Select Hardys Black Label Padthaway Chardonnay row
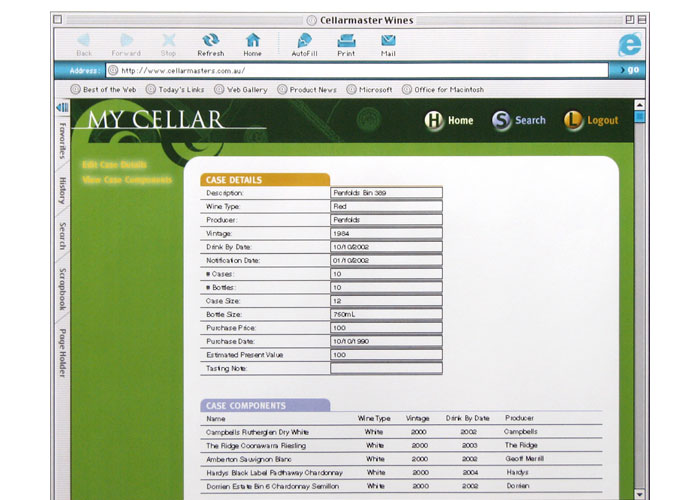Image resolution: width=700 pixels, height=500 pixels. 401,472
